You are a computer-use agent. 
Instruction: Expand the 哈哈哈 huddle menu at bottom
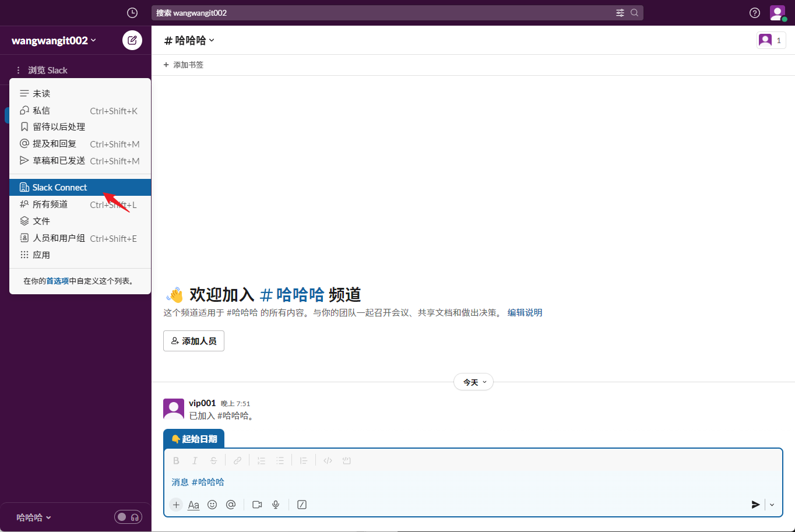(34, 517)
